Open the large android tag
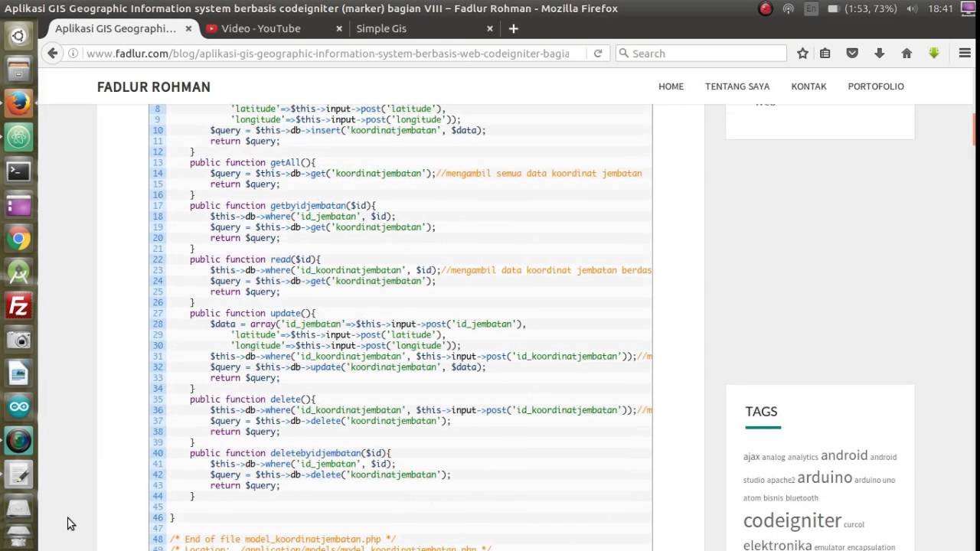Image resolution: width=980 pixels, height=551 pixels. (x=844, y=455)
